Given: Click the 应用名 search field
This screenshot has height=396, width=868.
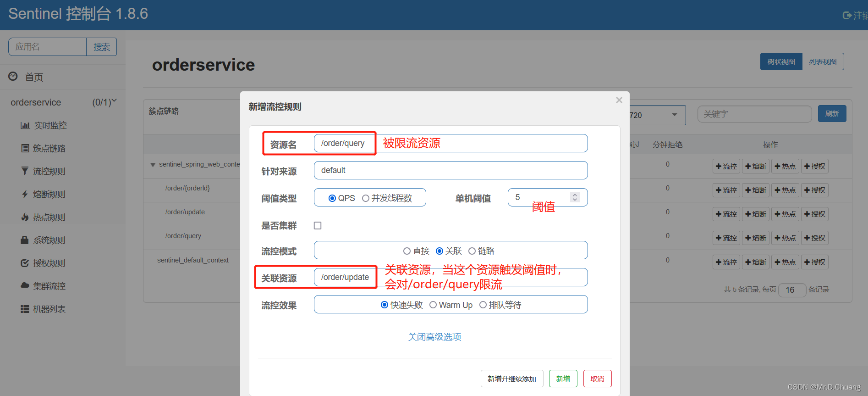Looking at the screenshot, I should [47, 47].
